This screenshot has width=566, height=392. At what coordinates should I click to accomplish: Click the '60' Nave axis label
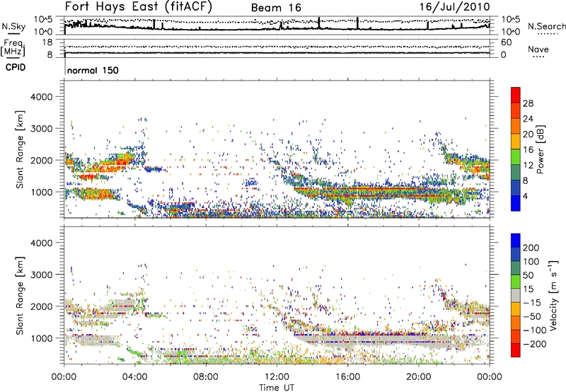point(506,42)
